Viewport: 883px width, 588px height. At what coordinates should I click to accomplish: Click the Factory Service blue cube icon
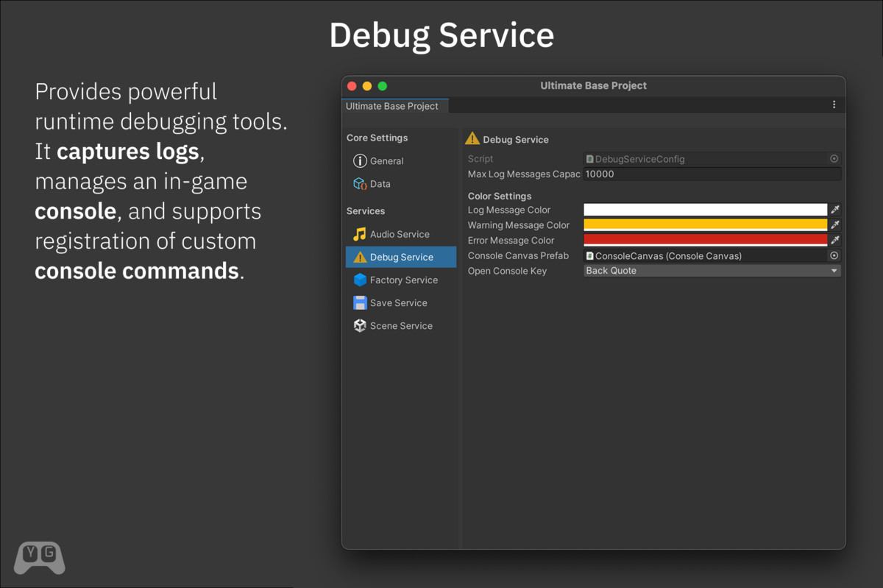[360, 280]
